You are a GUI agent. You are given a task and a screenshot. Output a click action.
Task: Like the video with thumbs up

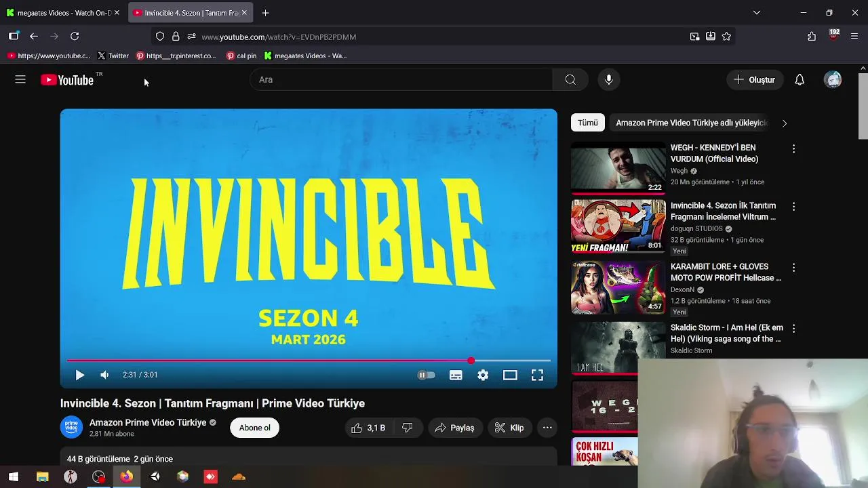point(368,428)
